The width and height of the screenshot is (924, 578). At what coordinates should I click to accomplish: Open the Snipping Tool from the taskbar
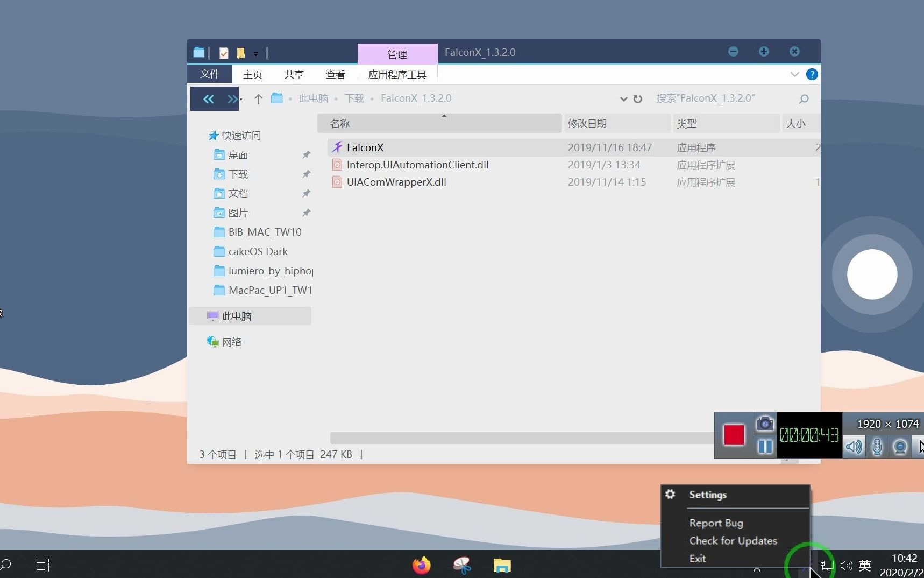[462, 565]
